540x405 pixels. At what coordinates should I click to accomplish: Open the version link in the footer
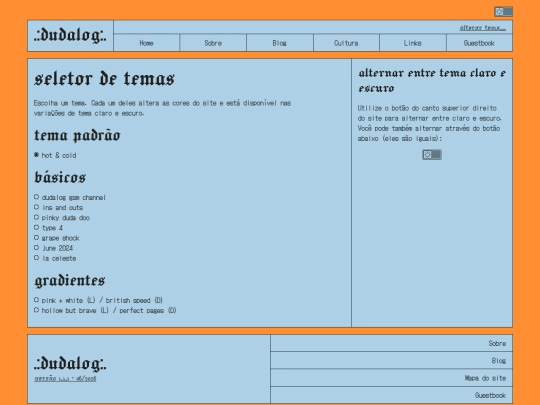tap(65, 378)
